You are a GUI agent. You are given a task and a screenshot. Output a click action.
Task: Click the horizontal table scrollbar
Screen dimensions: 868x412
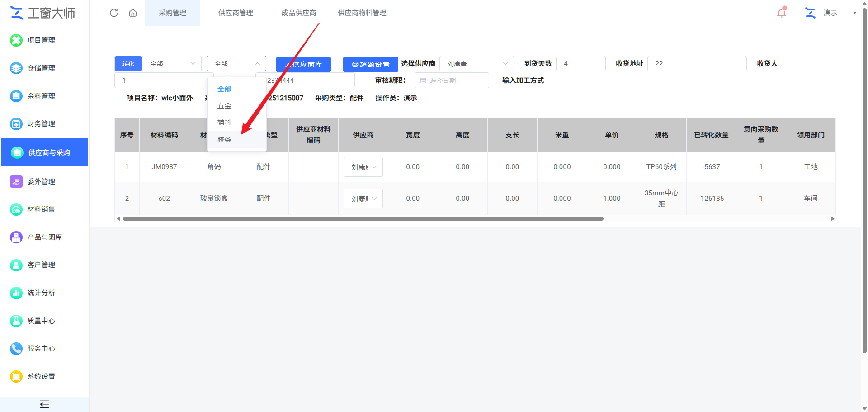[363, 218]
